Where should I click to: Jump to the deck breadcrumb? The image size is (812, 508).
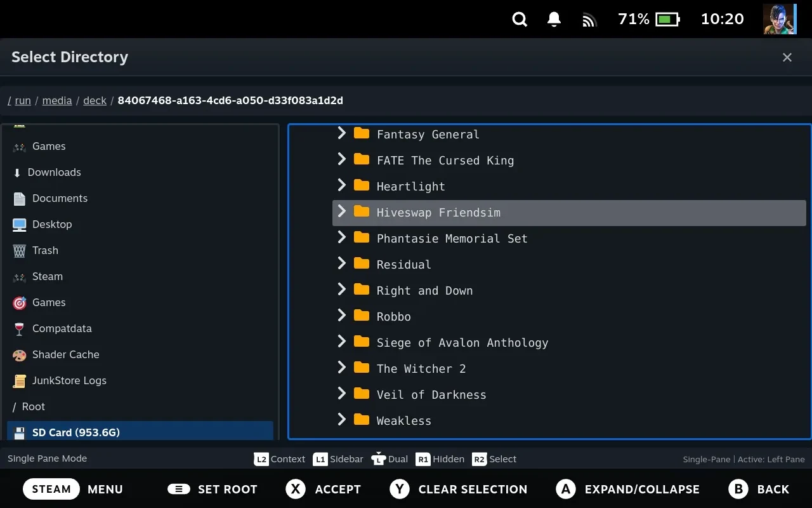(95, 100)
